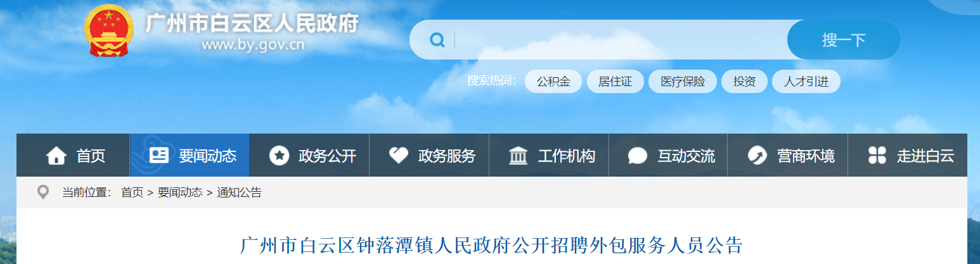This screenshot has width=980, height=264.
Task: Click the chat bubble icon beside 互动交流
Action: (637, 156)
